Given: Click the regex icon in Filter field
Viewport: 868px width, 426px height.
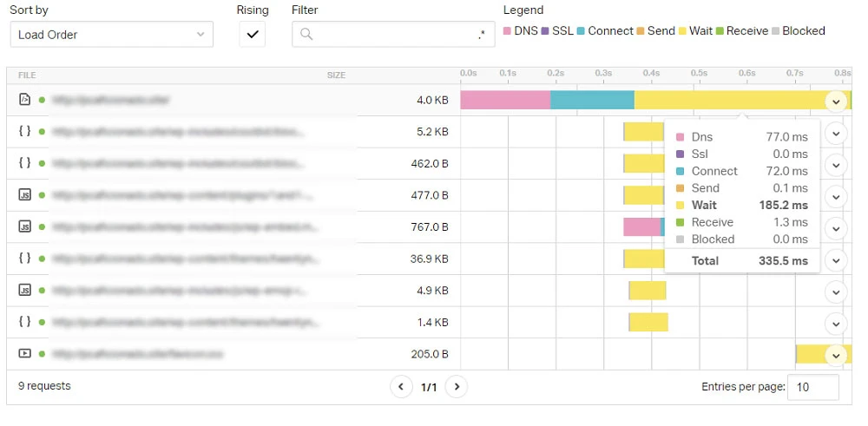Looking at the screenshot, I should click(x=482, y=35).
